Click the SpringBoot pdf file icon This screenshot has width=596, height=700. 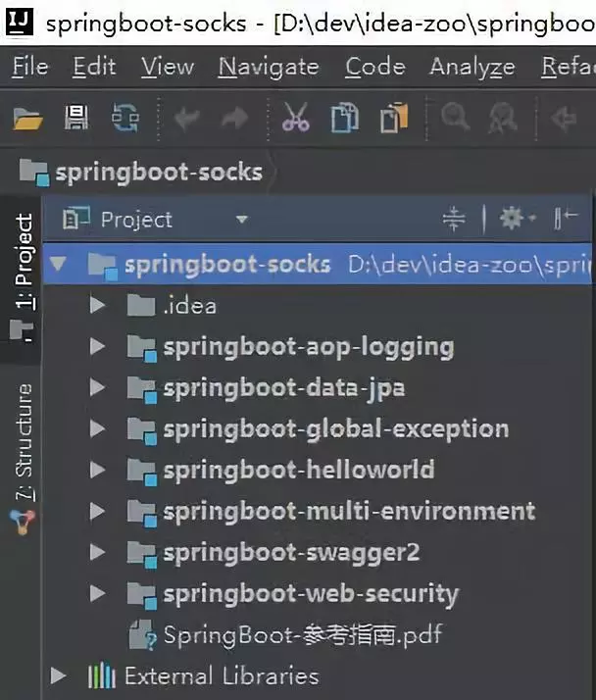pos(143,634)
